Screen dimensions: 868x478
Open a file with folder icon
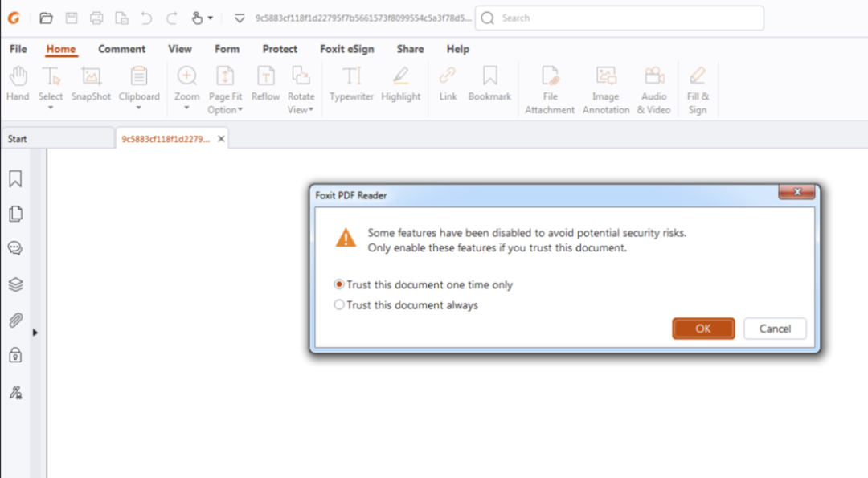coord(46,18)
